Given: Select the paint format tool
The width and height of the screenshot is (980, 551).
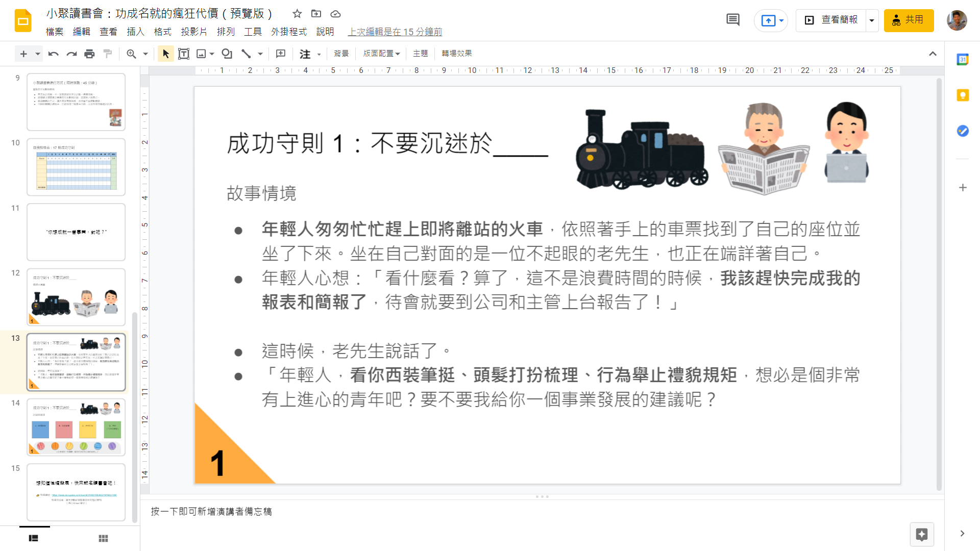Looking at the screenshot, I should 108,54.
